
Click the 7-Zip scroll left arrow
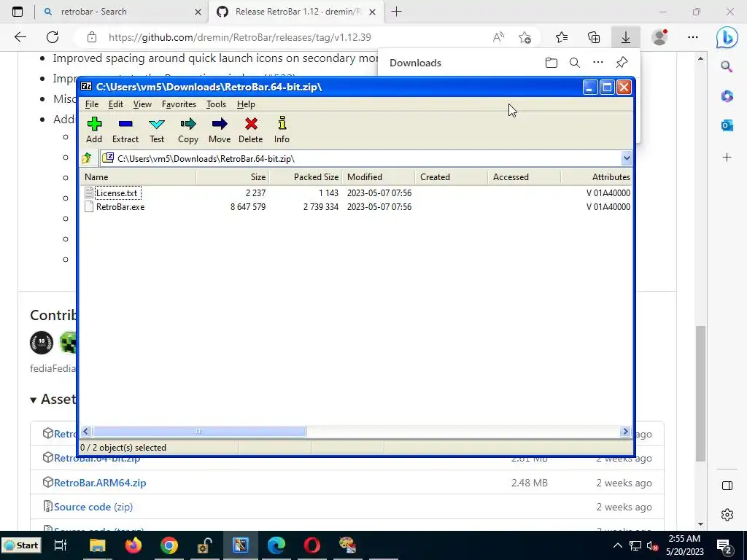[x=86, y=432]
